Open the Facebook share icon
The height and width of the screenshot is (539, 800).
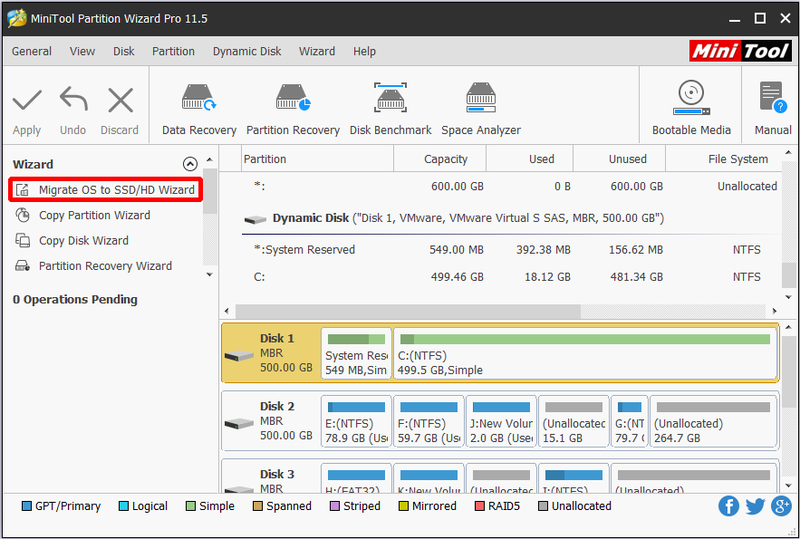(x=729, y=506)
